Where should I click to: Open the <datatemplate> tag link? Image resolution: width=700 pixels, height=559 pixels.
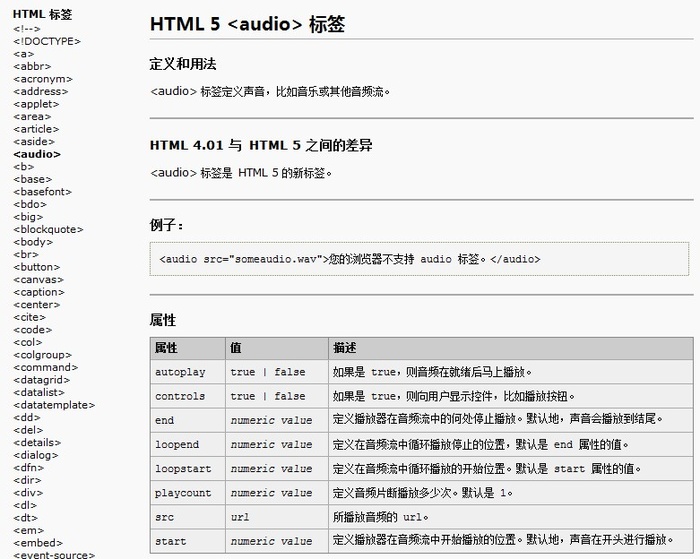coord(54,405)
